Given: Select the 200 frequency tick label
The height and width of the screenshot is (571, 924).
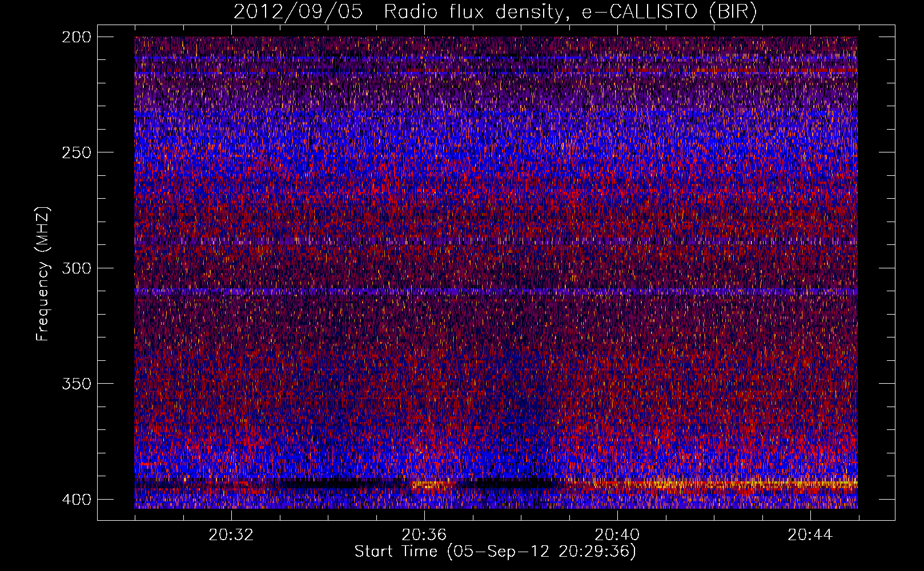Looking at the screenshot, I should tap(77, 37).
